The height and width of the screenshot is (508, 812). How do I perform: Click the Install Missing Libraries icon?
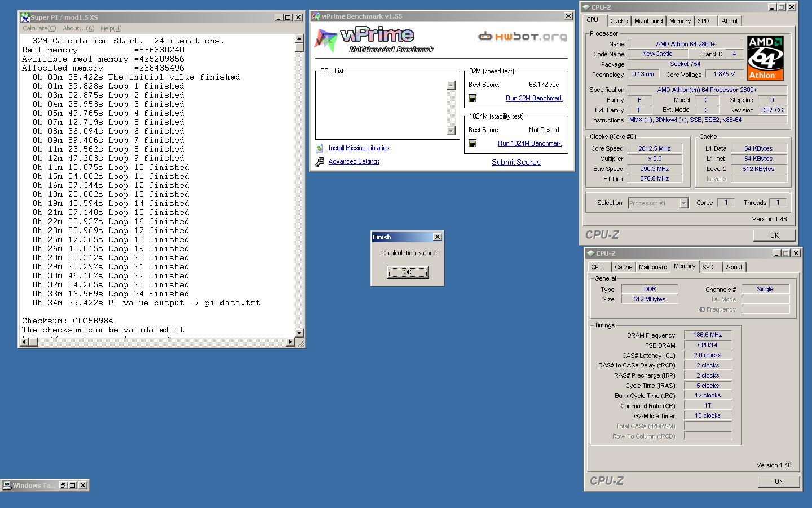[320, 148]
